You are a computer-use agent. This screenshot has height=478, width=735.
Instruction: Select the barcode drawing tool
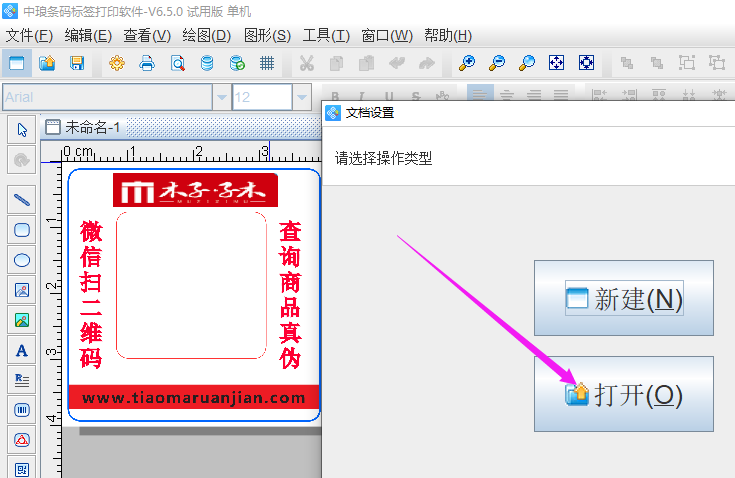coord(21,410)
